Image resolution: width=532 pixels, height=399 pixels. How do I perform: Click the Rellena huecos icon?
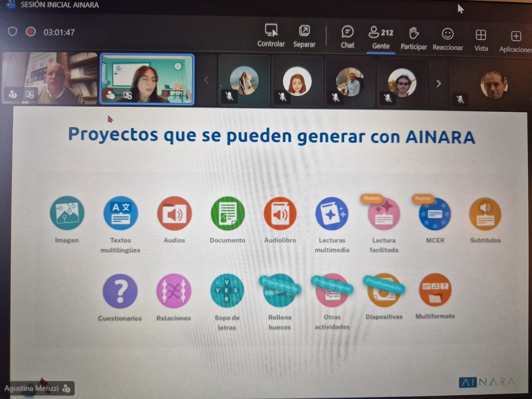279,291
